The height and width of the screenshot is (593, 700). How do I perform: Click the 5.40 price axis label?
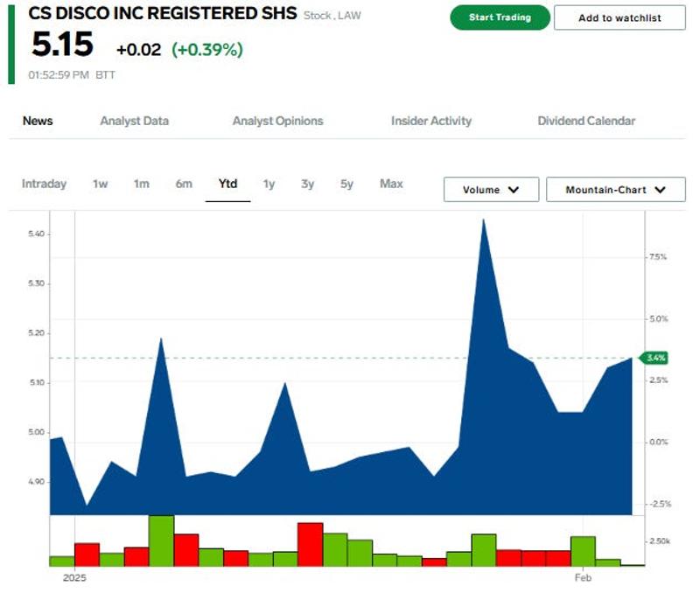36,234
